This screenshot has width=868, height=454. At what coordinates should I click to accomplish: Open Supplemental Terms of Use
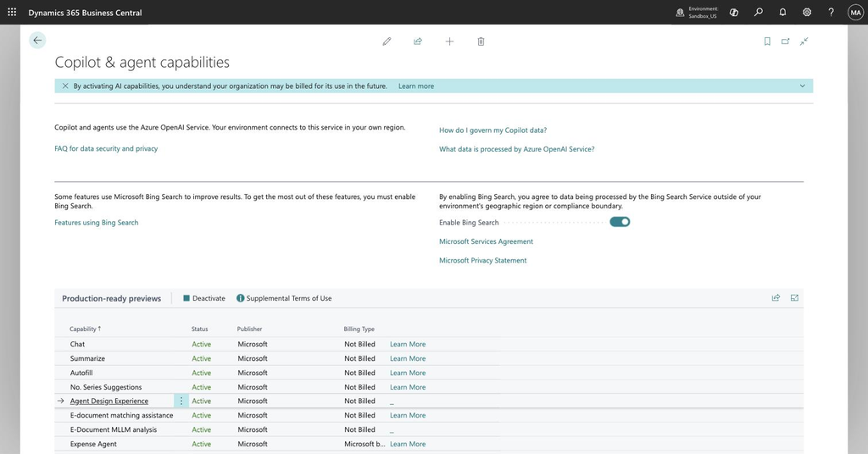[284, 298]
